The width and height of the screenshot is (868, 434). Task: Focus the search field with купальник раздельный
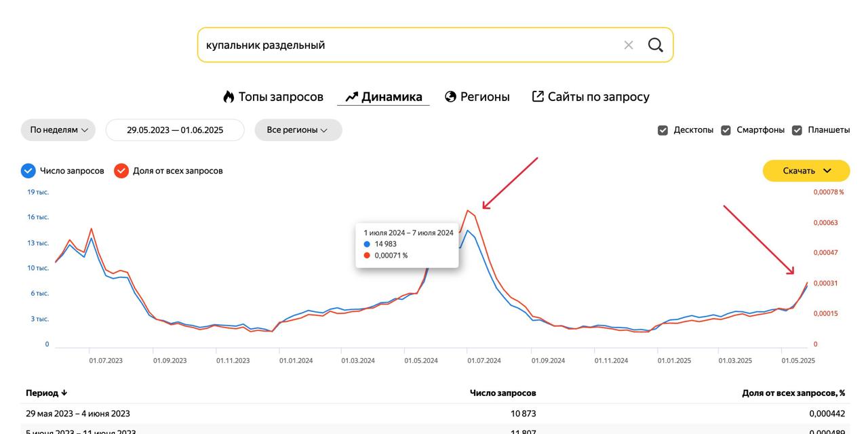point(407,45)
